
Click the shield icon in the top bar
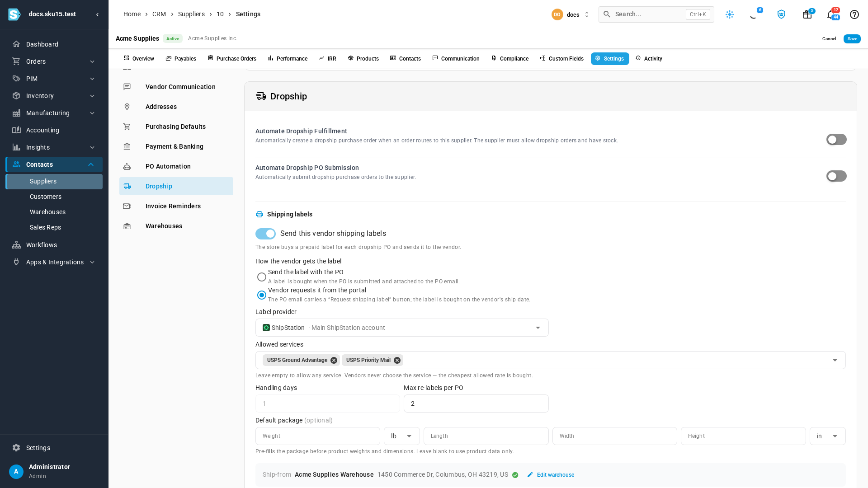coord(781,14)
